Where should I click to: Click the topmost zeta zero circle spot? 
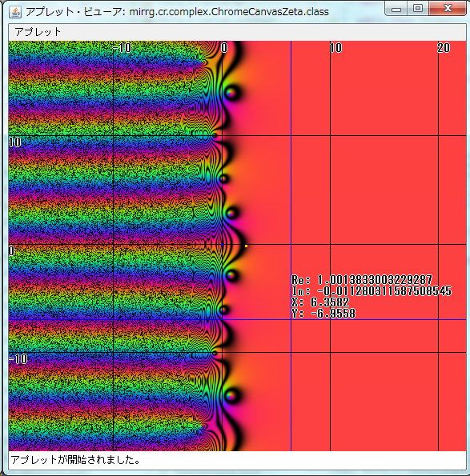coord(231,93)
